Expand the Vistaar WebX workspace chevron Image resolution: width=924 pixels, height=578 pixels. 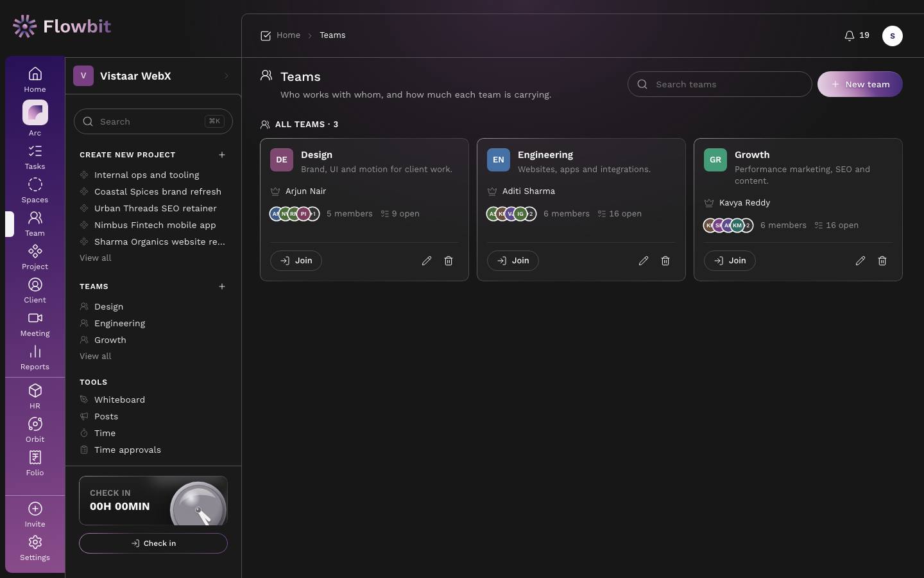(x=226, y=76)
